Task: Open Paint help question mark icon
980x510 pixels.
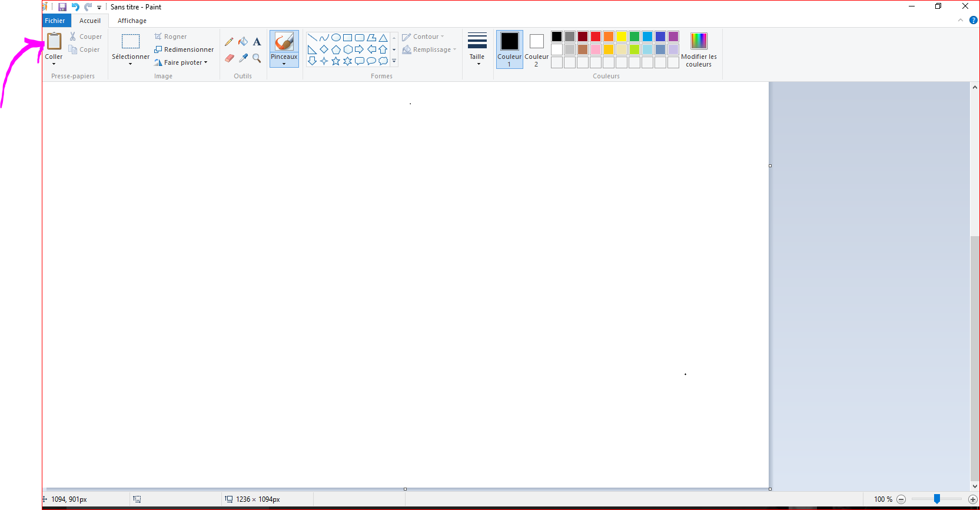Action: pos(973,20)
